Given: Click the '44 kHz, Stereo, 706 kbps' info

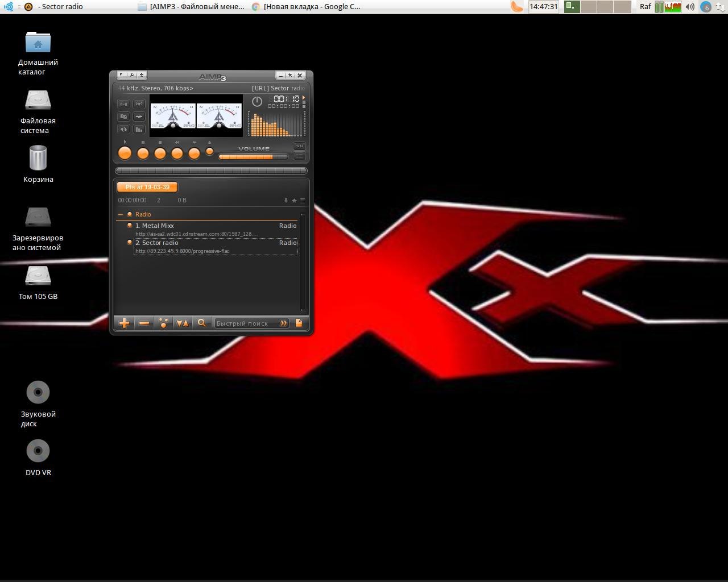Looking at the screenshot, I should coord(156,88).
